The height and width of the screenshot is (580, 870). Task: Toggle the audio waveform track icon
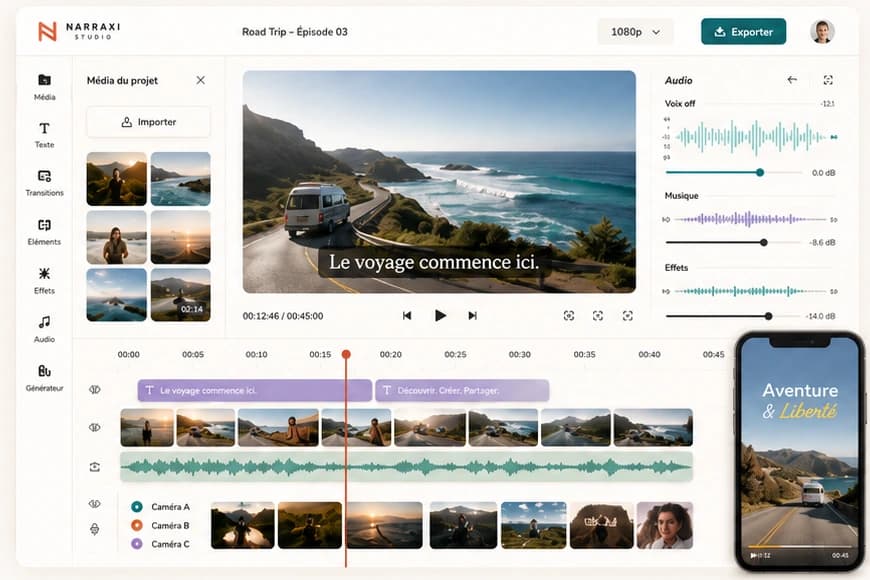point(95,467)
